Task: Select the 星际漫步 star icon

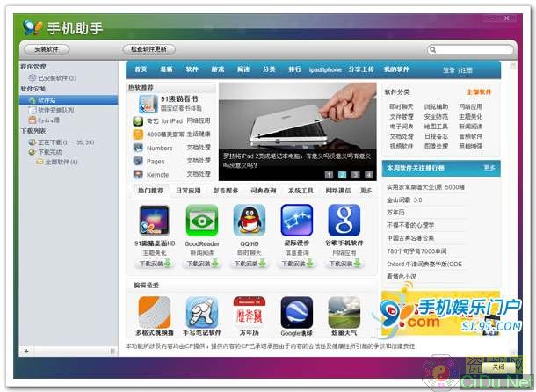Action: tap(296, 220)
